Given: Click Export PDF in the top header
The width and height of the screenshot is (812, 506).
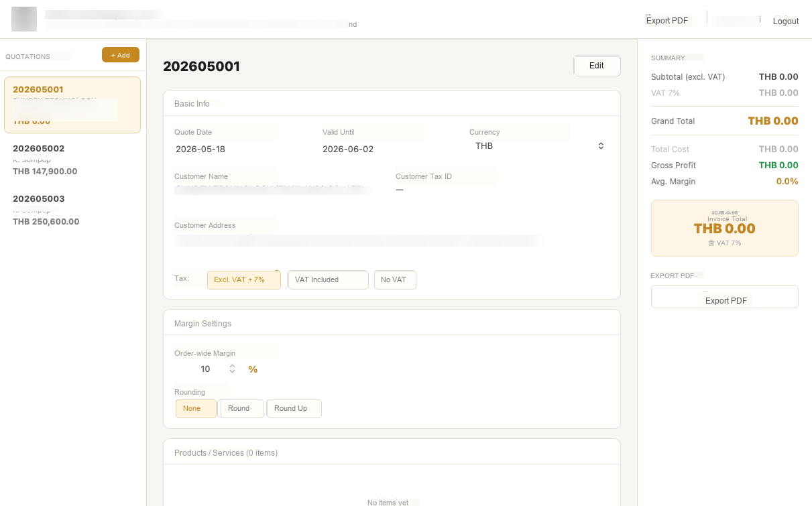Looking at the screenshot, I should 667,20.
